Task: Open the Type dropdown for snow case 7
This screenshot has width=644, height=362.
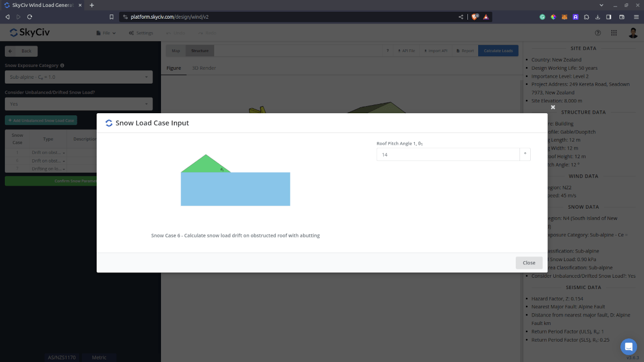Action: (x=48, y=168)
